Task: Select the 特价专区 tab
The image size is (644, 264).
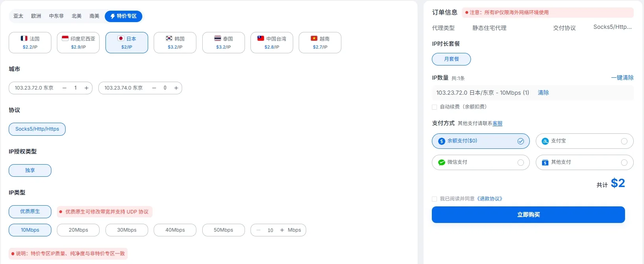Action: (123, 16)
